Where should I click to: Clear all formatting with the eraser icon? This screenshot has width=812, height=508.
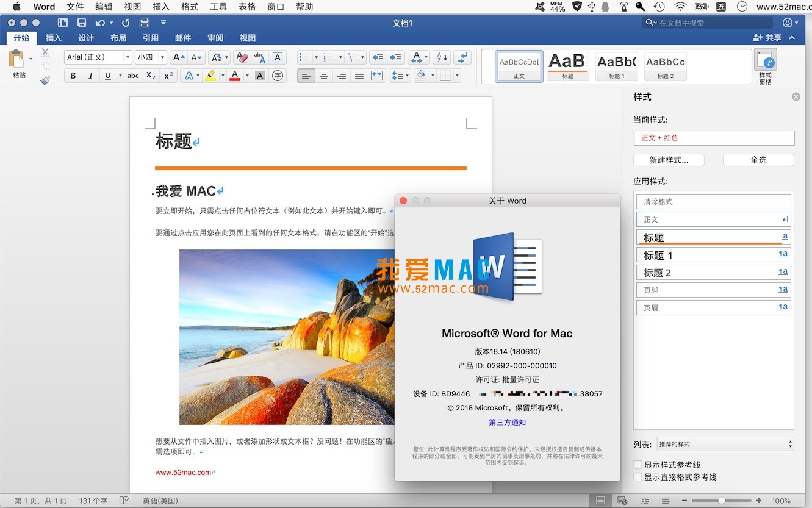tap(242, 57)
